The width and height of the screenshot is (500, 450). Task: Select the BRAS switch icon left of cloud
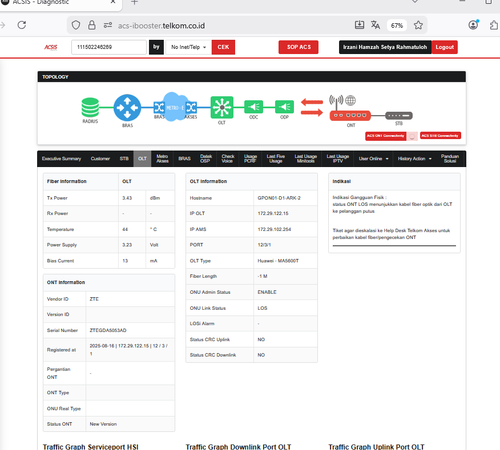point(159,107)
